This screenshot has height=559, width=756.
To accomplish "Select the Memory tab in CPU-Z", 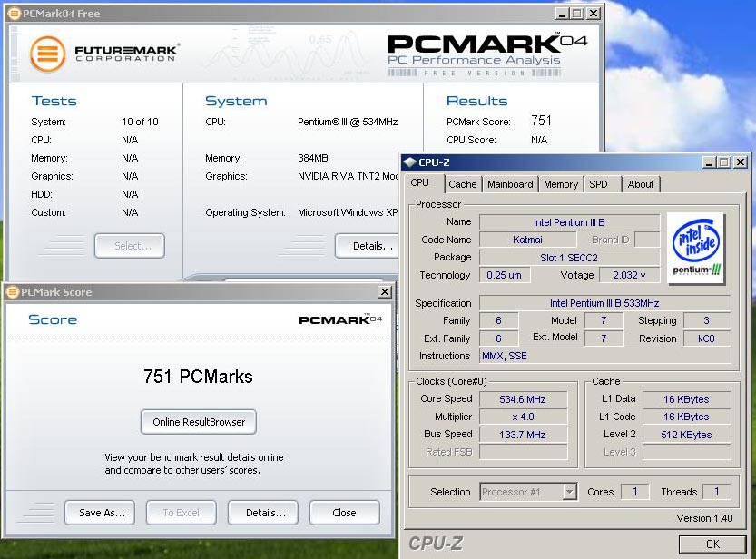I will 561,184.
